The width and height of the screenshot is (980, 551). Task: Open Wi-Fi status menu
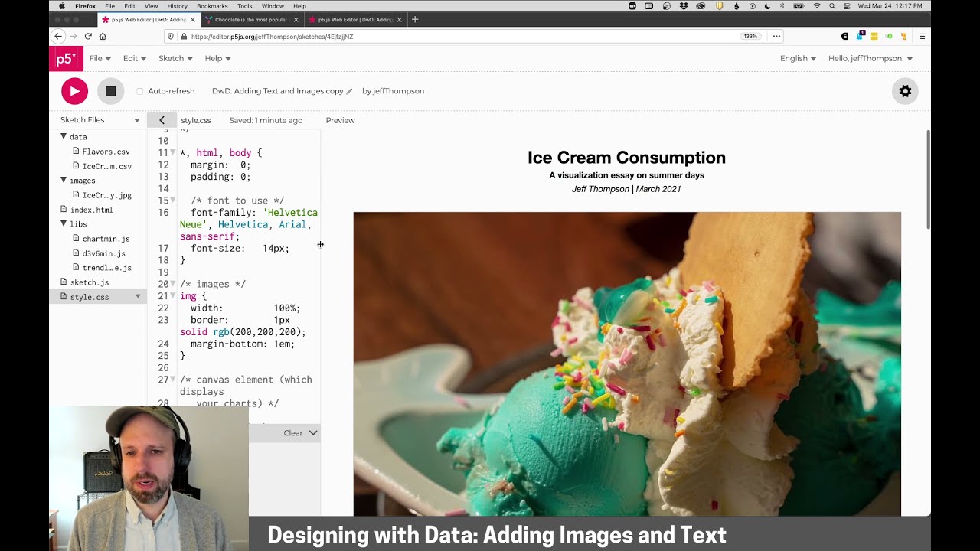click(x=816, y=6)
